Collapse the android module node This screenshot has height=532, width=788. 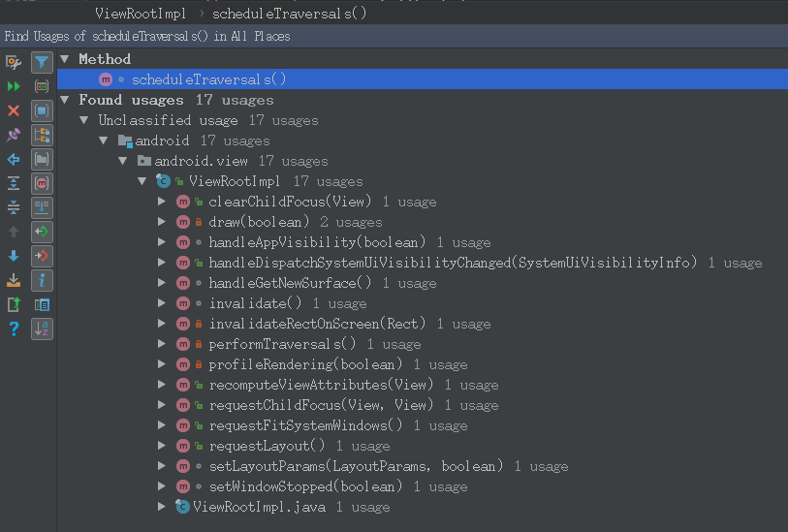pos(104,141)
